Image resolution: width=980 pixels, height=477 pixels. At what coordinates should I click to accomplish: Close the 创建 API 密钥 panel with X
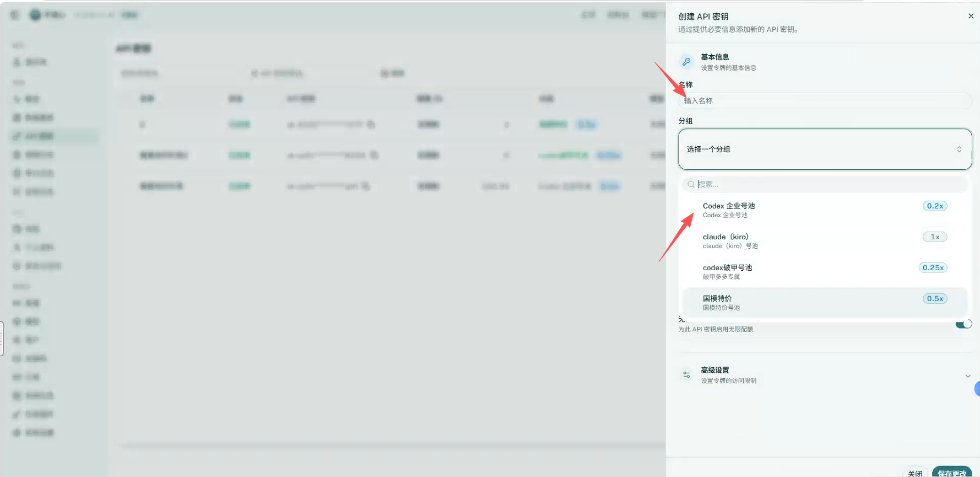coord(971,17)
